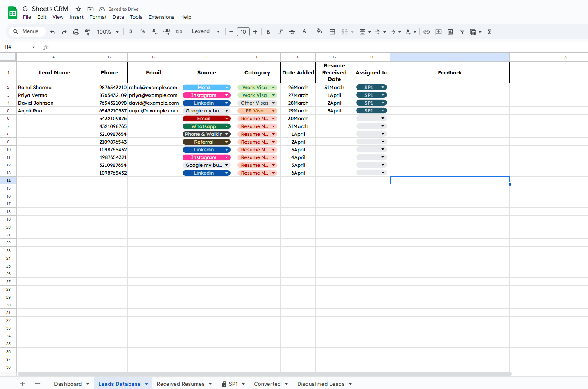
Task: Toggle italic formatting
Action: pyautogui.click(x=280, y=32)
